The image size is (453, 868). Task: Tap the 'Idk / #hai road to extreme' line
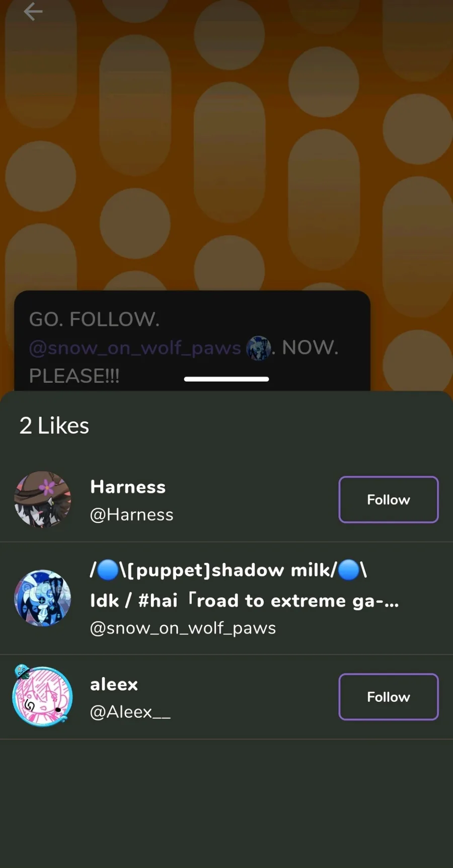244,601
